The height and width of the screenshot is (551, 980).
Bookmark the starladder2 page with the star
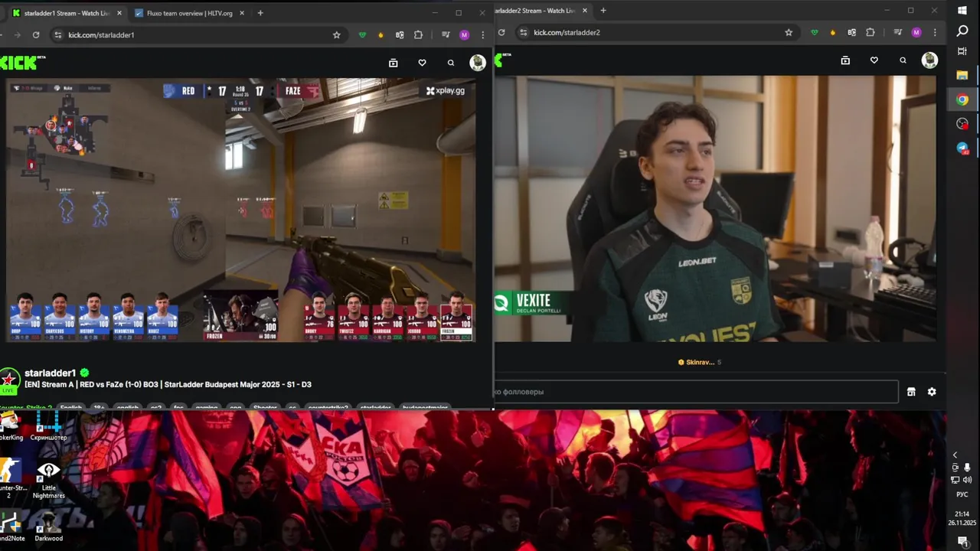[x=789, y=32]
